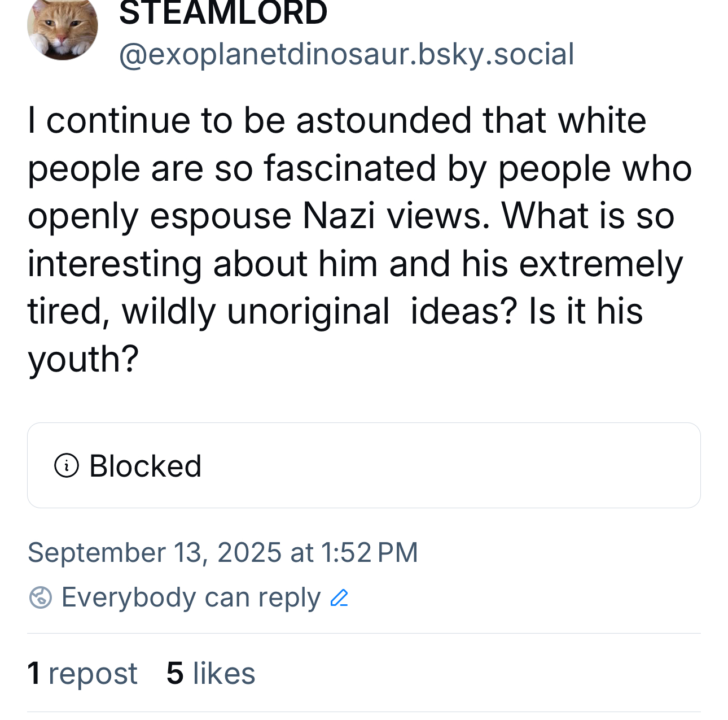Click the "1:52 PM" time in the timestamp
The height and width of the screenshot is (720, 728).
point(370,552)
